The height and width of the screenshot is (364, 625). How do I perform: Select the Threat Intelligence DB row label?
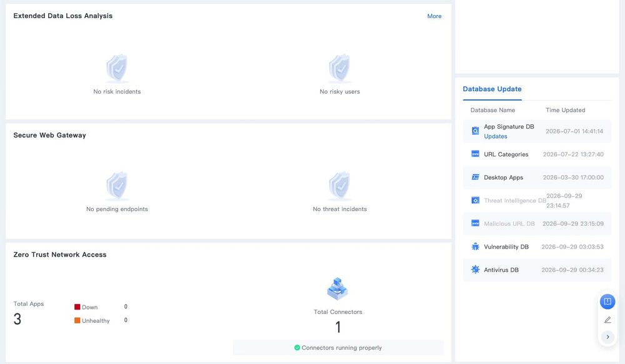515,200
